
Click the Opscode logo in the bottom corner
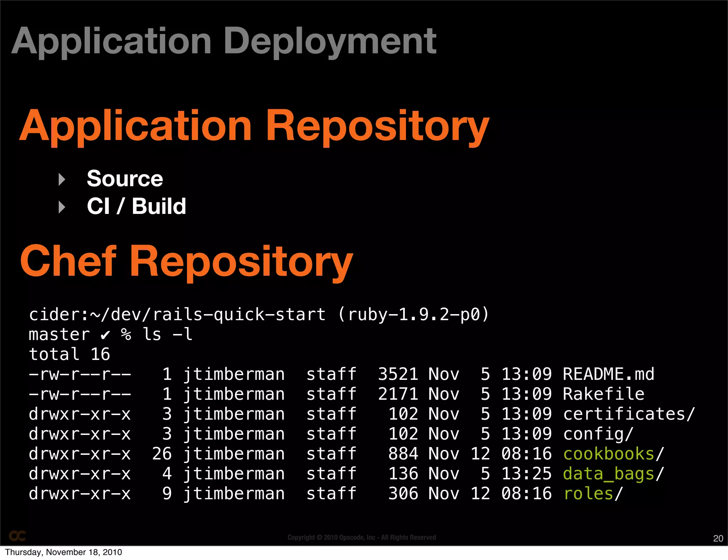point(17,535)
